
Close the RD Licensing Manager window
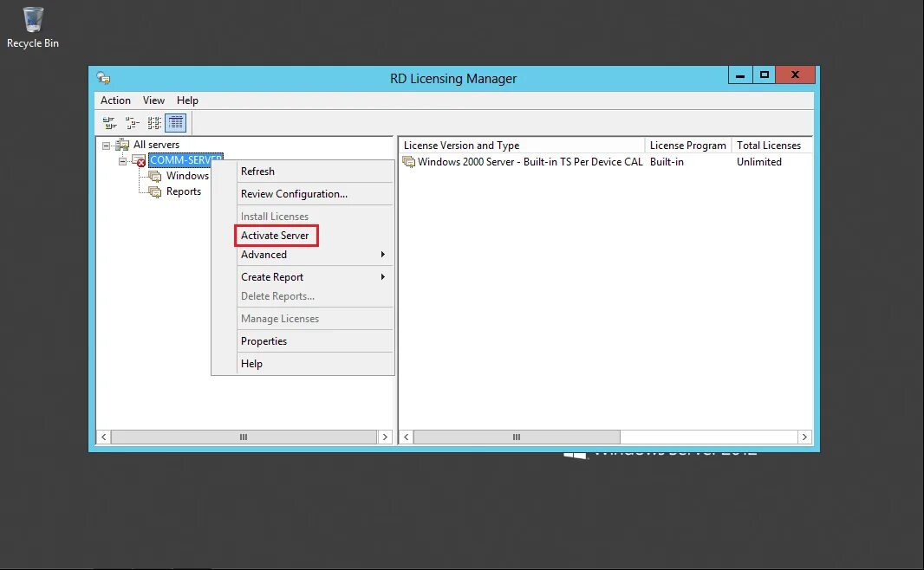pyautogui.click(x=796, y=74)
